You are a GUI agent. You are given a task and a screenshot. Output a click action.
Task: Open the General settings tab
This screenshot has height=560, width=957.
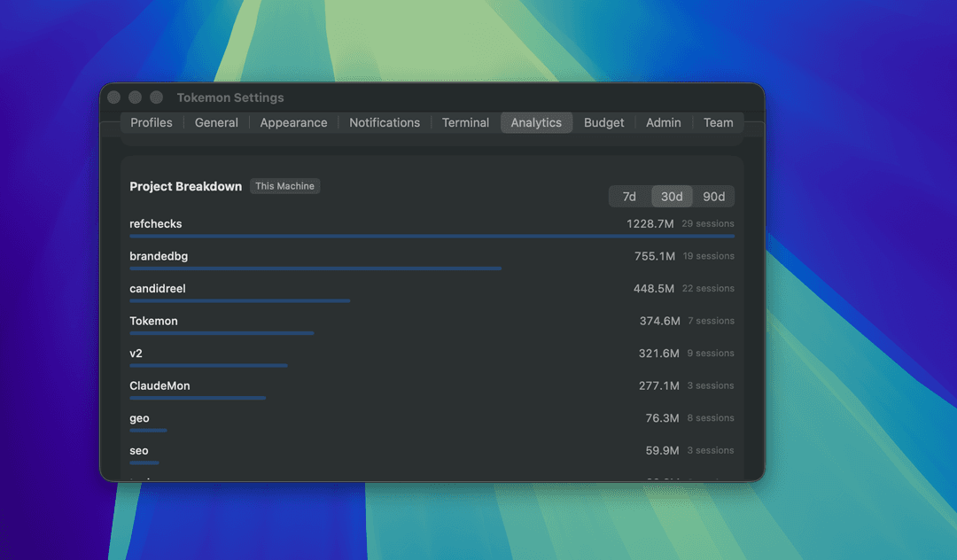tap(216, 122)
